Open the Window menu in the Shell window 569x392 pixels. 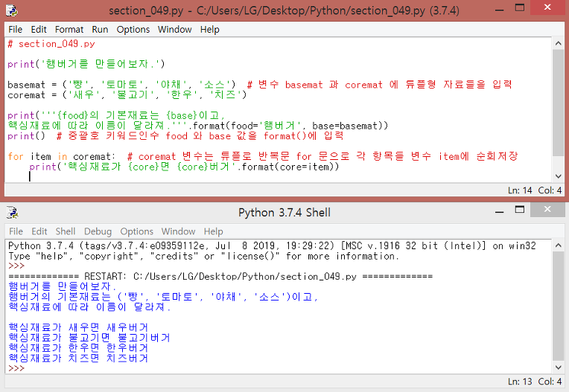tap(178, 231)
